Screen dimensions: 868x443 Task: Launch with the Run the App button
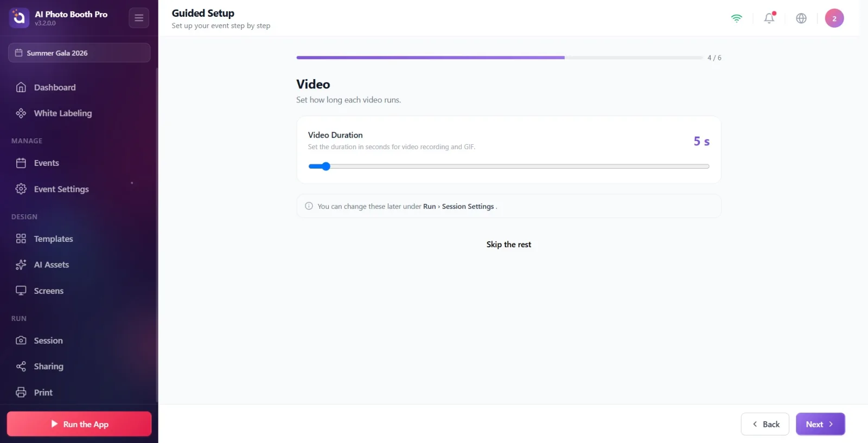coord(79,424)
